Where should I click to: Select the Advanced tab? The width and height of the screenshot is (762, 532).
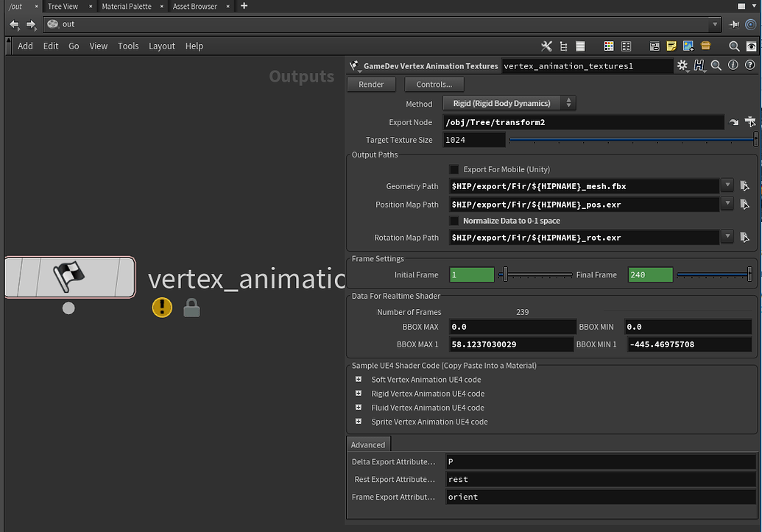[x=368, y=444]
